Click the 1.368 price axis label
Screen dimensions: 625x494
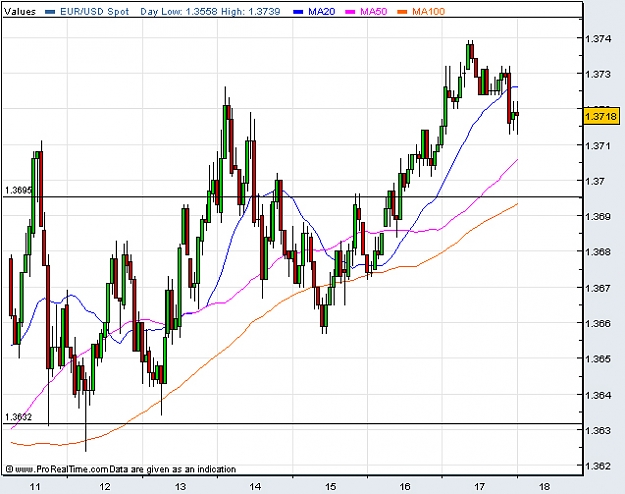click(x=597, y=252)
